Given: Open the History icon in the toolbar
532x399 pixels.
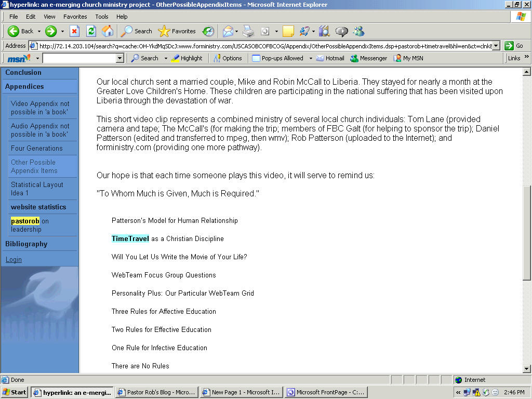Looking at the screenshot, I should point(208,31).
